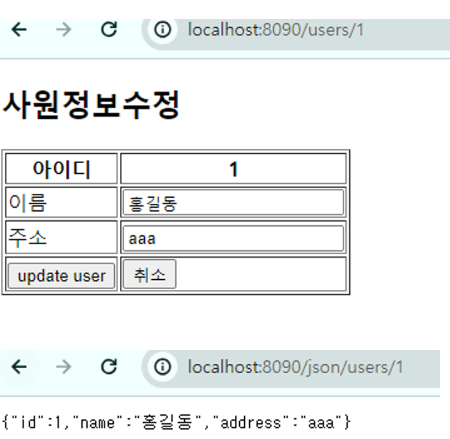Click the 이름 label cell
This screenshot has height=439, width=450.
click(61, 202)
